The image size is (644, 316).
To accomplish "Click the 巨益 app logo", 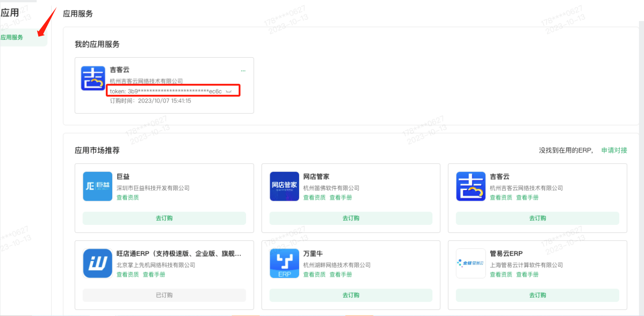I will [98, 186].
